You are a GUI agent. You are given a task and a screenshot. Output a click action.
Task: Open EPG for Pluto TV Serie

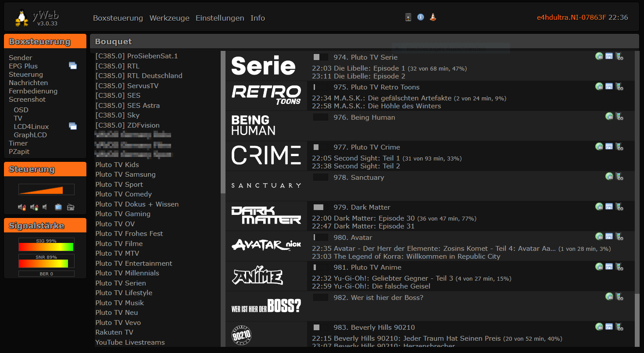point(609,56)
